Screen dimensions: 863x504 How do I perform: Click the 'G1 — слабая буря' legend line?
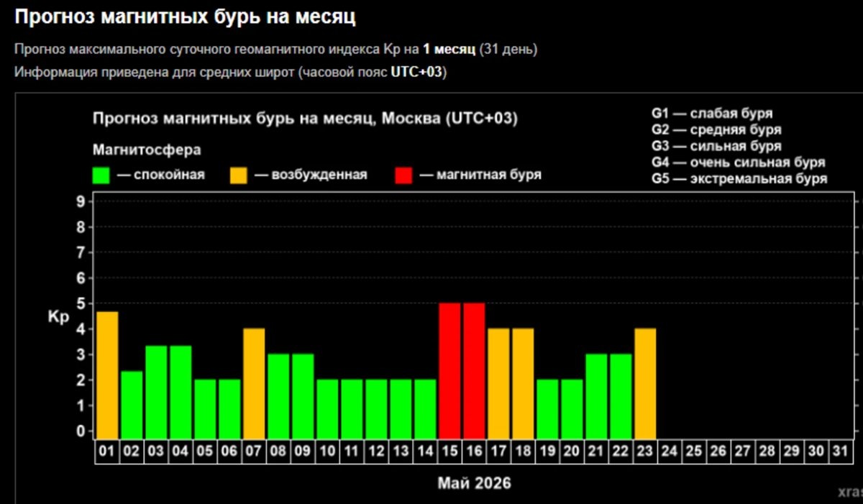point(712,114)
